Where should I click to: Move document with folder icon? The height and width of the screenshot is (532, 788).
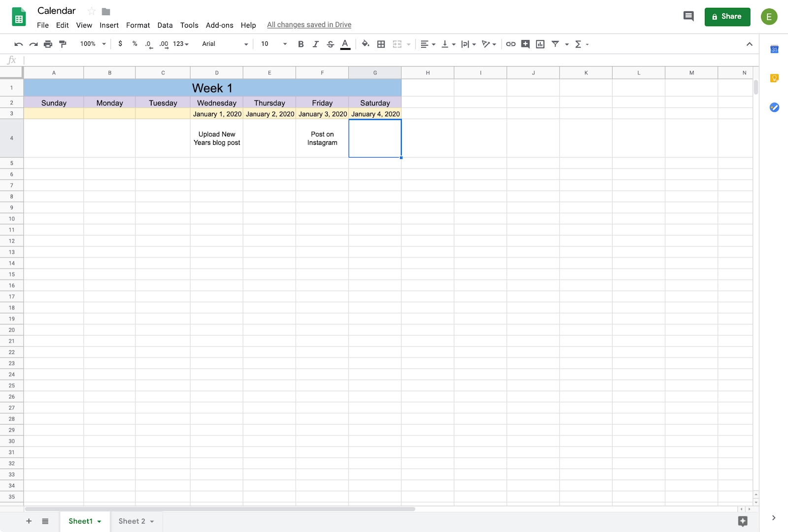106,11
